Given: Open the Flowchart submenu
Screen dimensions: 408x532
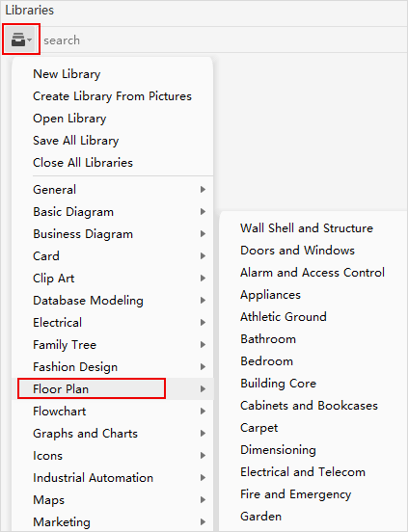Looking at the screenshot, I should (x=113, y=412).
